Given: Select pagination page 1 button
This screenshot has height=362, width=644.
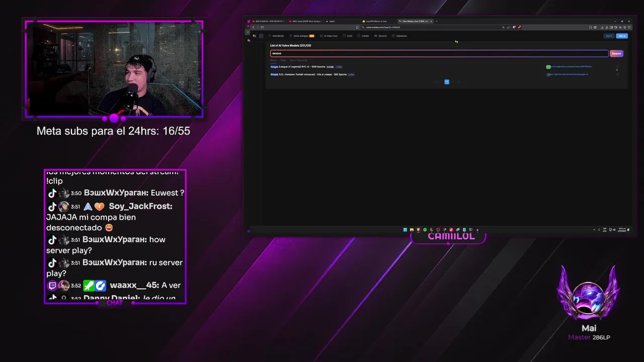Looking at the screenshot, I should 446,81.
